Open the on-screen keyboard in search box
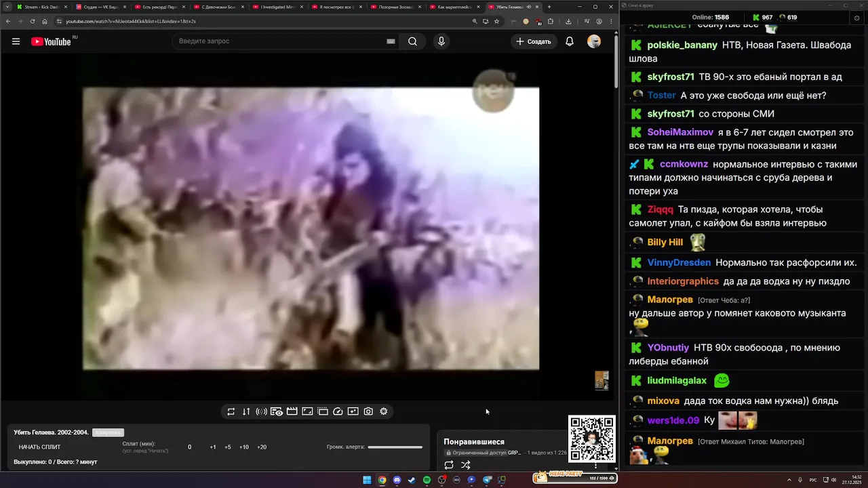 391,41
